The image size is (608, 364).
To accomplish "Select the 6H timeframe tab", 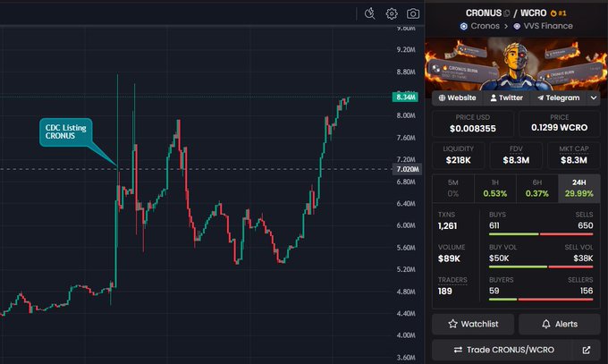I will tap(537, 188).
